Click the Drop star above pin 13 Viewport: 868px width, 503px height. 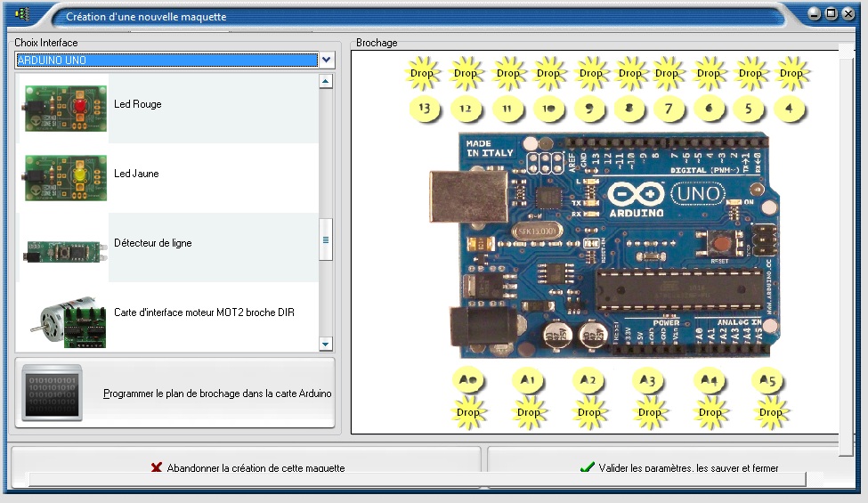[x=422, y=74]
